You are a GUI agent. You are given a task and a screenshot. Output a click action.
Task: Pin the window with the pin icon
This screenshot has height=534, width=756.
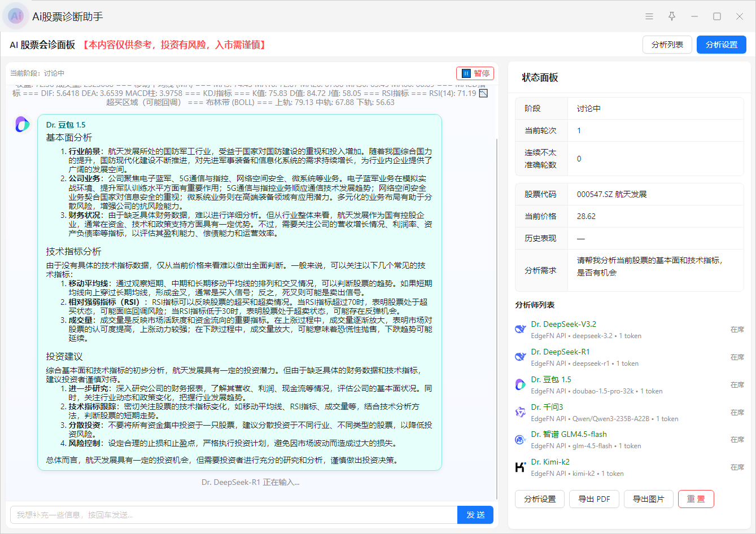pyautogui.click(x=672, y=16)
